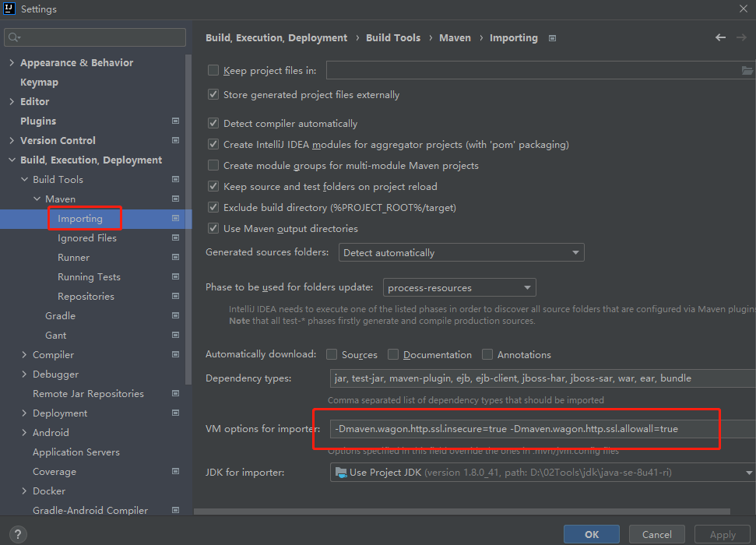Click the Apply button
This screenshot has width=756, height=545.
pos(723,534)
